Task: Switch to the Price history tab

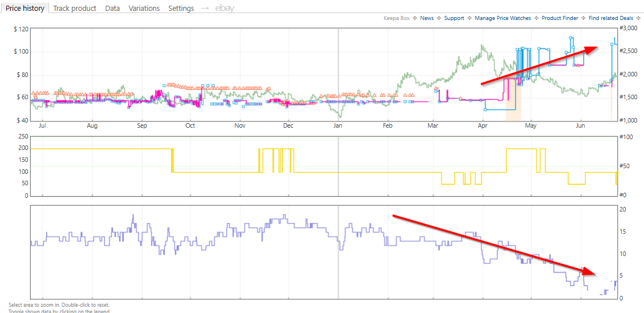Action: pyautogui.click(x=25, y=8)
